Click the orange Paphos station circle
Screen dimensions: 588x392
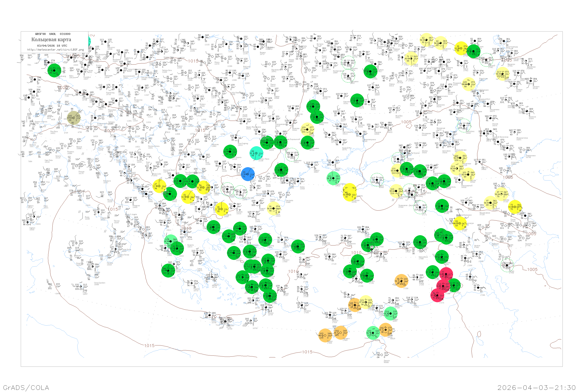click(325, 335)
